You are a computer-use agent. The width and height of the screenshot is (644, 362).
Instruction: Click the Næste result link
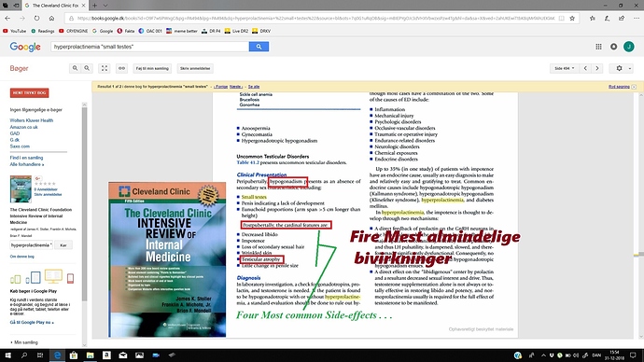click(236, 87)
